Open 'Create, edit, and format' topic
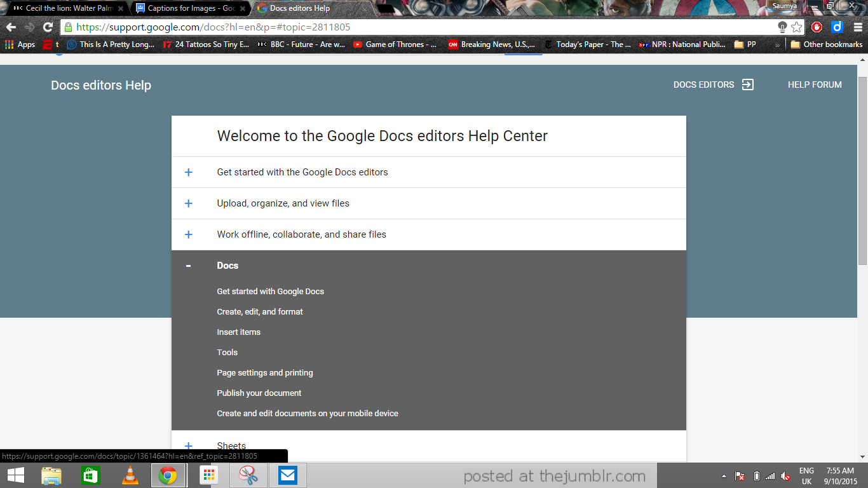The width and height of the screenshot is (868, 488). [x=260, y=312]
